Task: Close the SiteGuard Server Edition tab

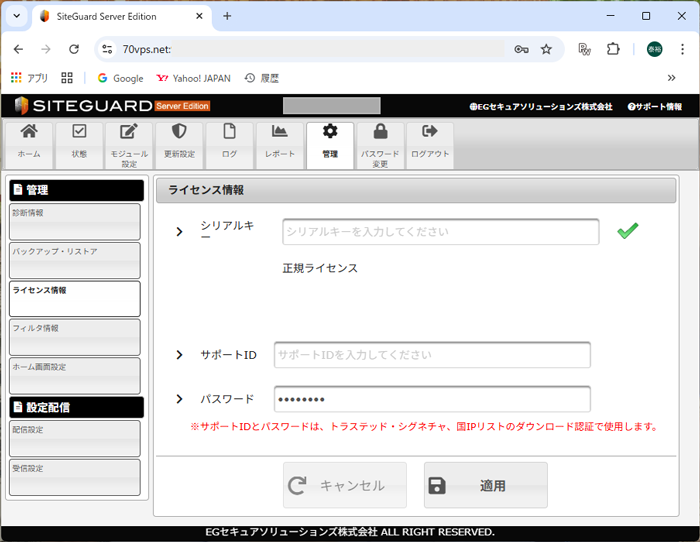Action: coord(199,16)
